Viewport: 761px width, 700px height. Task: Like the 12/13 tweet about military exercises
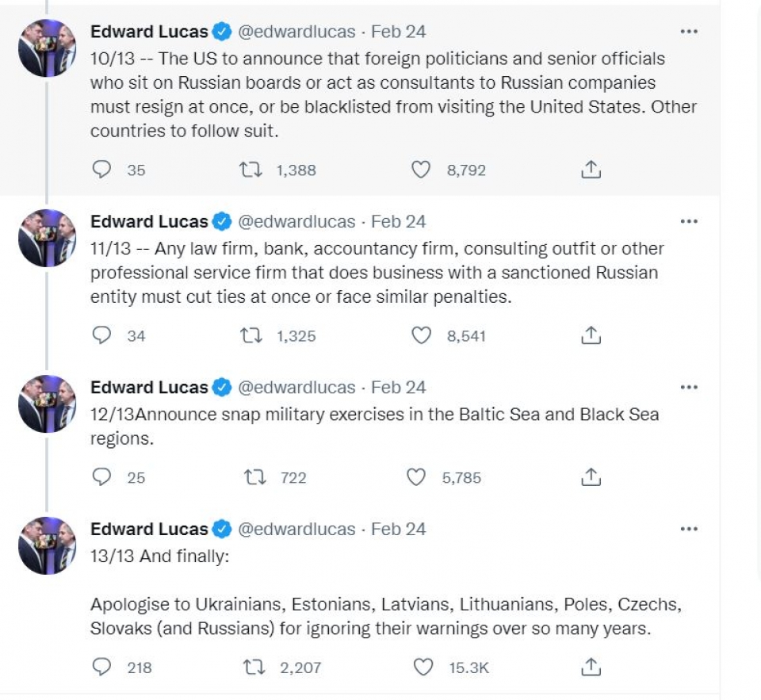(x=416, y=477)
